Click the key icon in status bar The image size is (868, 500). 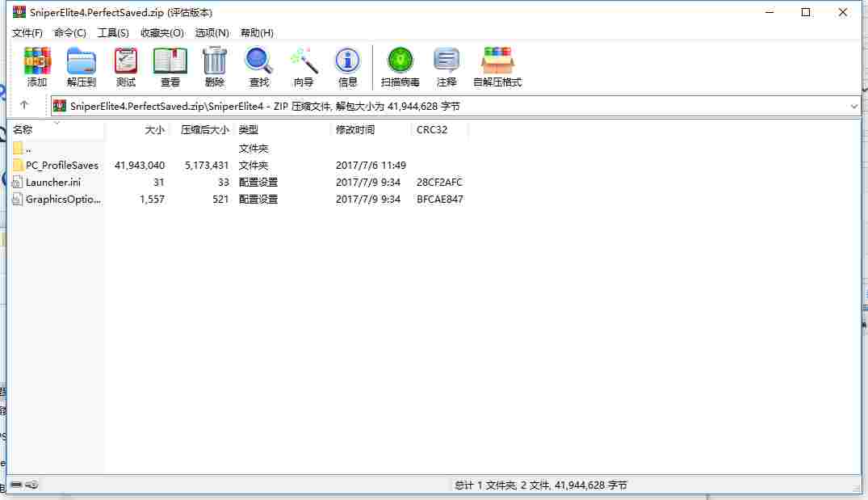point(31,485)
